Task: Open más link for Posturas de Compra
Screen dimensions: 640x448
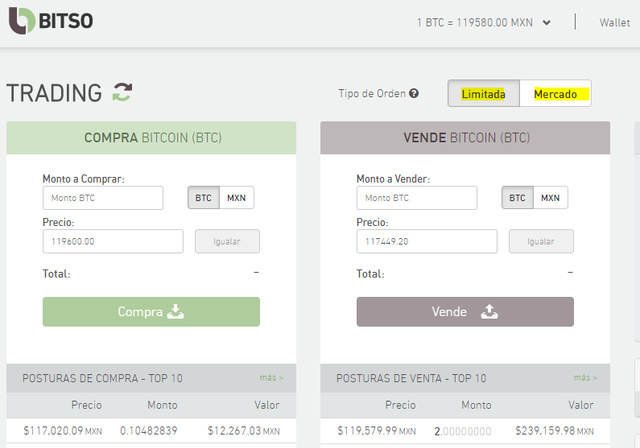Action: click(x=271, y=378)
